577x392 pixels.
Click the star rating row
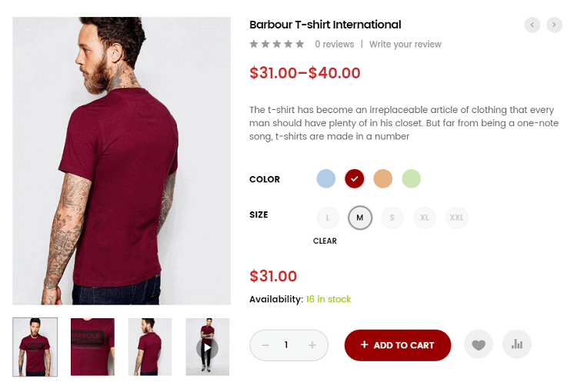click(x=277, y=45)
